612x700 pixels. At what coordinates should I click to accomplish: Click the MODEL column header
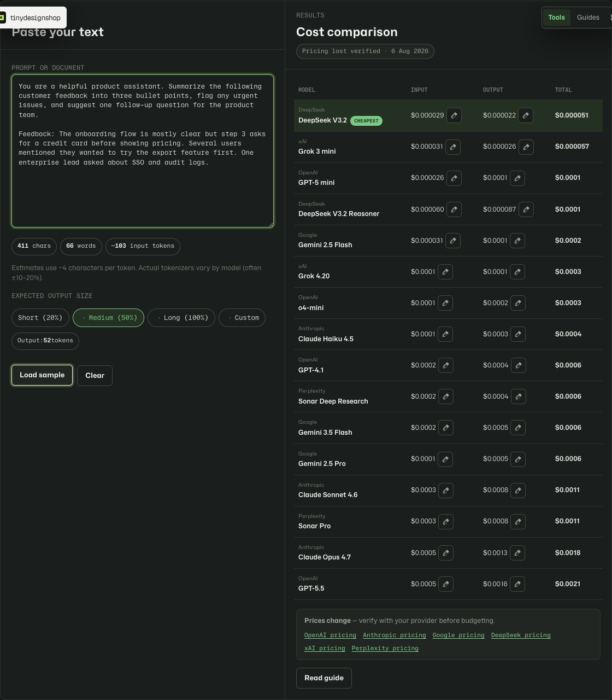307,90
